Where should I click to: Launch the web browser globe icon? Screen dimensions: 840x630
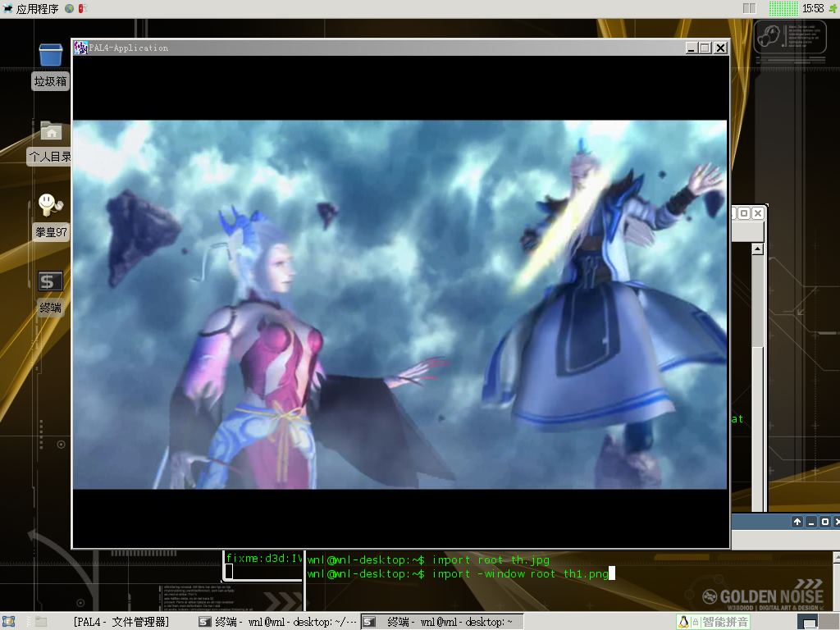[x=69, y=8]
